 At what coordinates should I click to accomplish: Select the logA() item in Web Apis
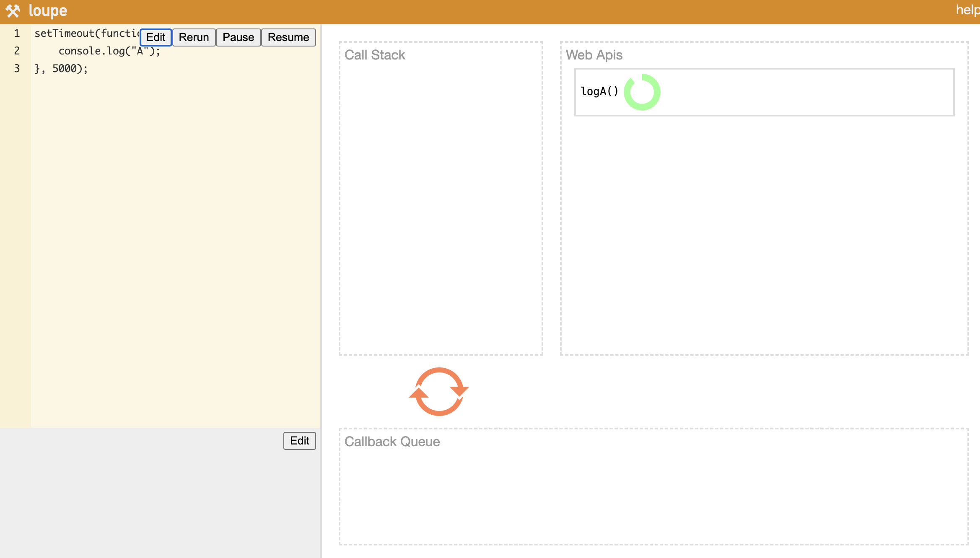pos(599,91)
